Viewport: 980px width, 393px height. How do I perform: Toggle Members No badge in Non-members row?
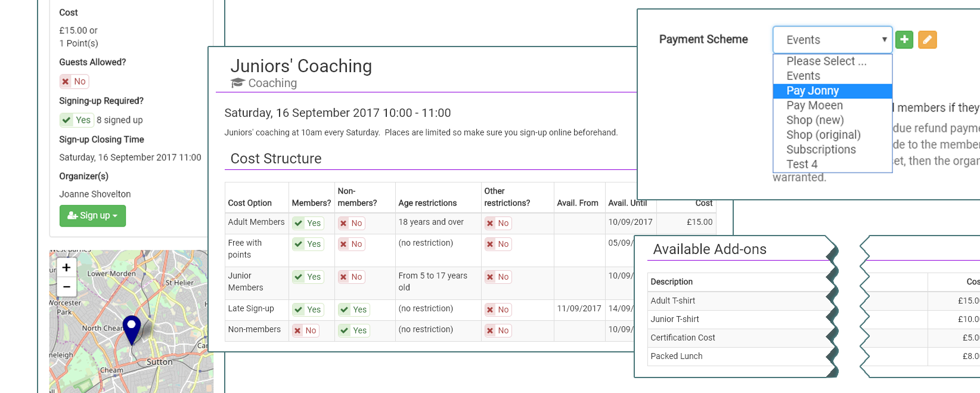(305, 330)
